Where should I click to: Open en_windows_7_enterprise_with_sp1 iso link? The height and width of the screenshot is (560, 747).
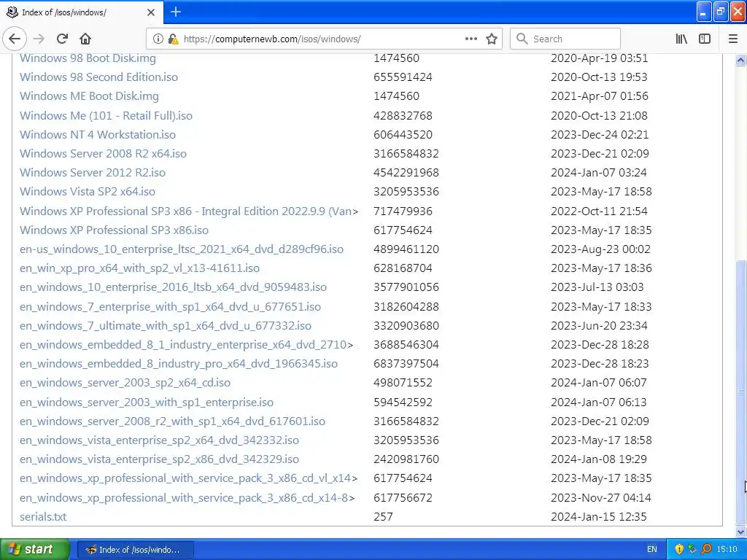[170, 307]
